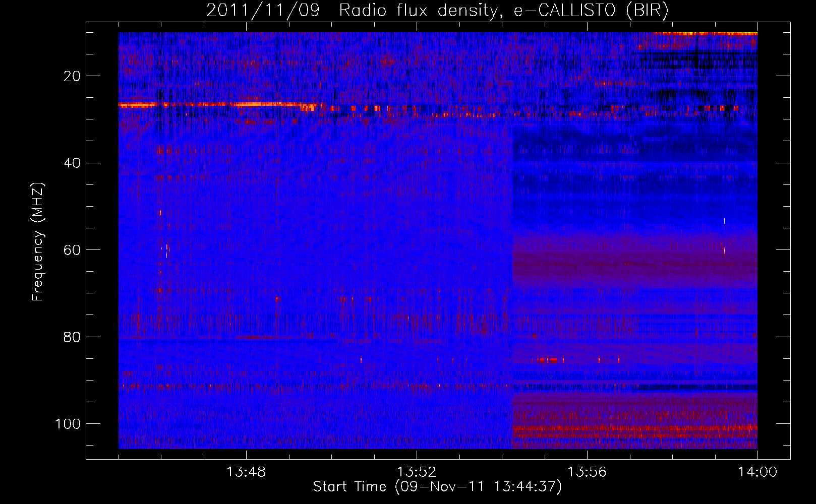Viewport: 816px width, 504px height.
Task: Click the 13:48 time tick label
Action: click(246, 472)
